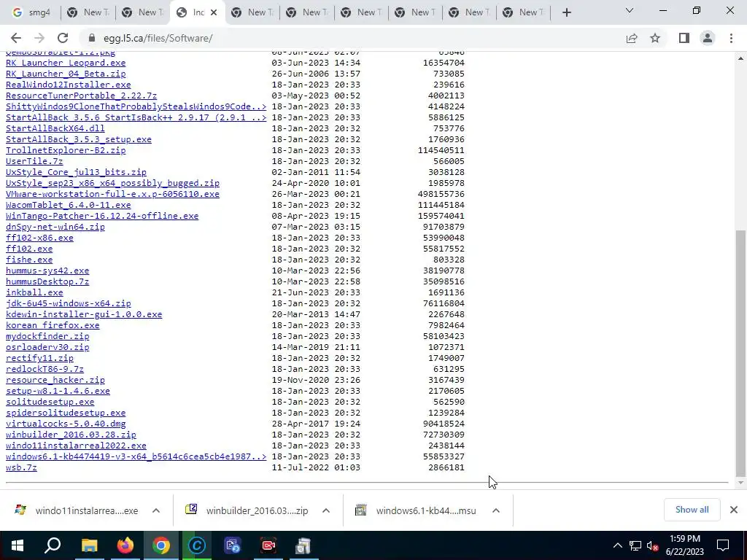Open the blue C app on taskbar
Image resolution: width=747 pixels, height=560 pixels.
[197, 545]
